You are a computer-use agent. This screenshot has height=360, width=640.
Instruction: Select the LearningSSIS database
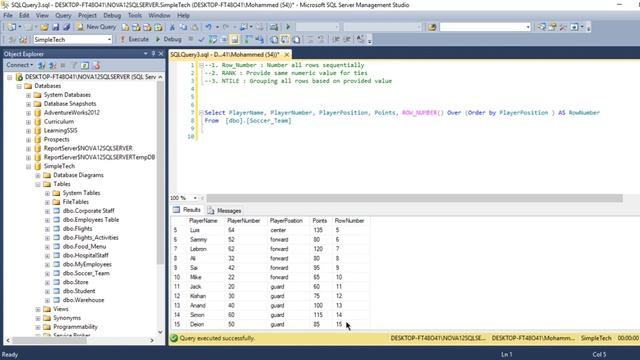60,131
